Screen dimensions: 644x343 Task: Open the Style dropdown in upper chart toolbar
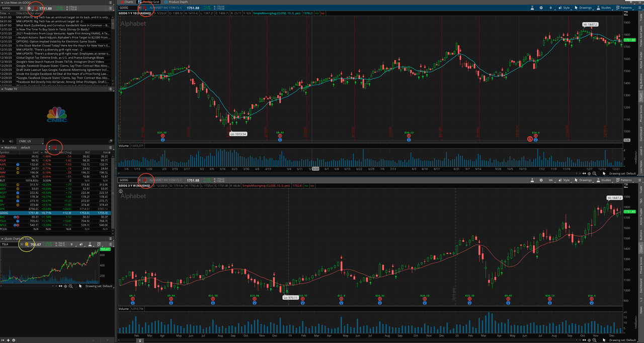click(564, 8)
